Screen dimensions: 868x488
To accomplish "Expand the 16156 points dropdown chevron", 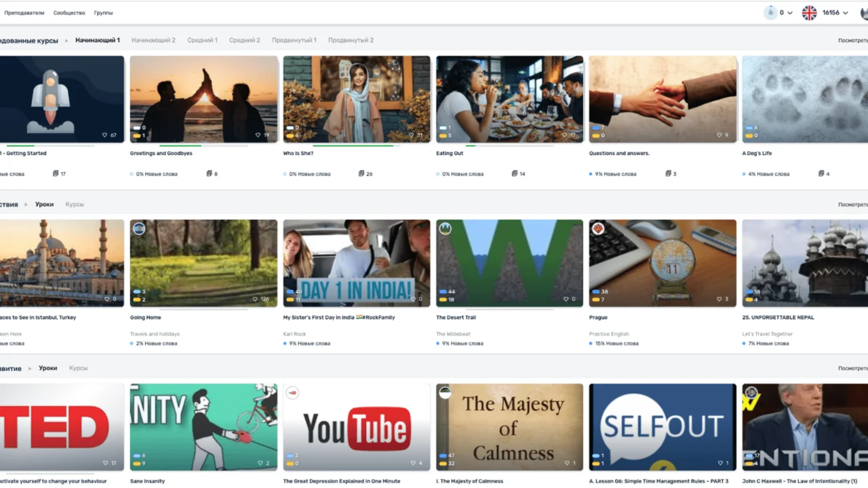I will 845,13.
